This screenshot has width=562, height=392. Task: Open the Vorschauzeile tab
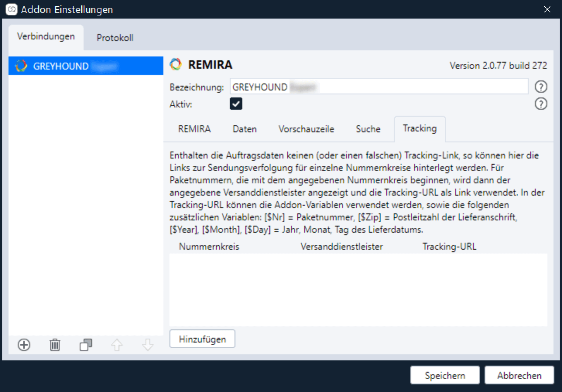point(306,129)
